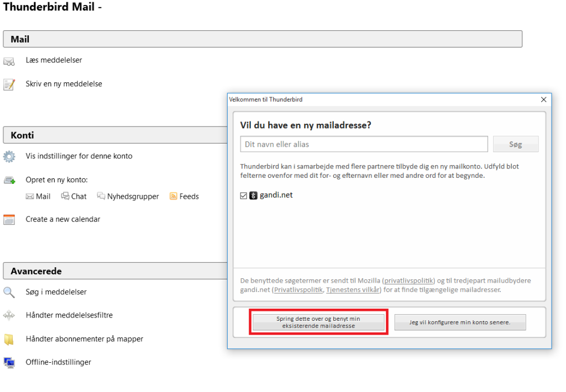The image size is (566, 392).
Task: Open Mozilla privatlivspolitik link
Action: tap(408, 280)
